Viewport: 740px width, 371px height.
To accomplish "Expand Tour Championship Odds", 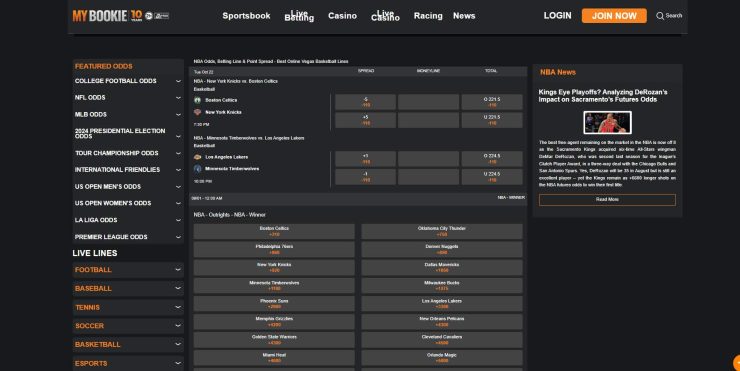I will (128, 153).
